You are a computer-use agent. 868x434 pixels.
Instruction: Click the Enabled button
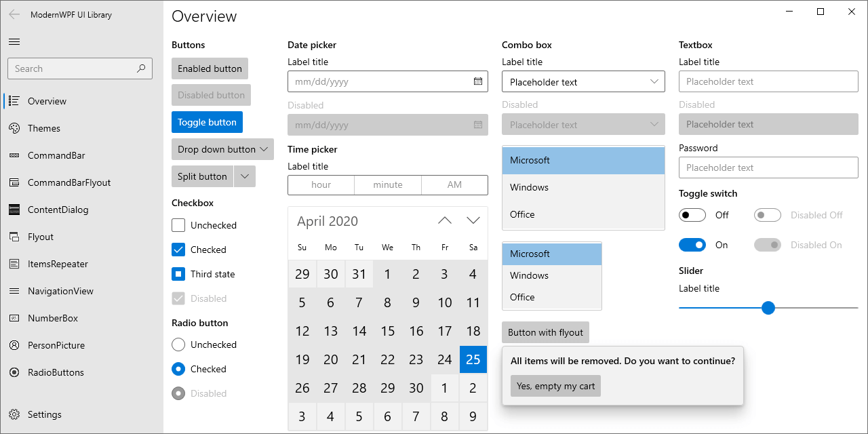[x=210, y=68]
